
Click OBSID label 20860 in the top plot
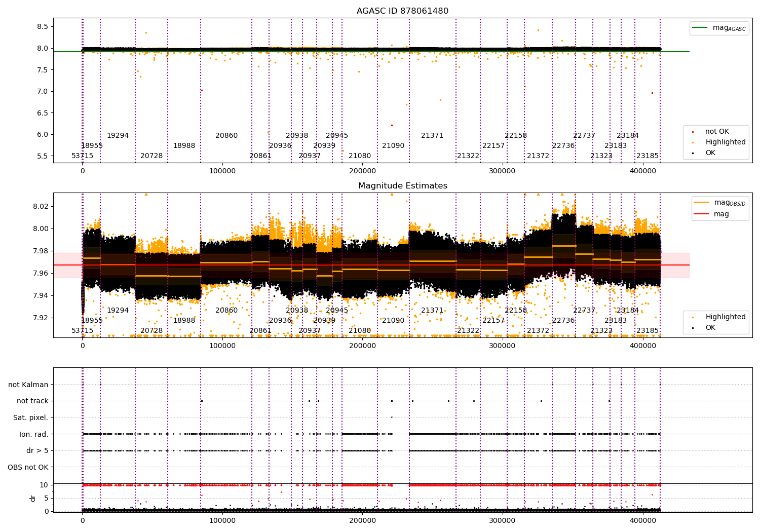[x=226, y=136]
